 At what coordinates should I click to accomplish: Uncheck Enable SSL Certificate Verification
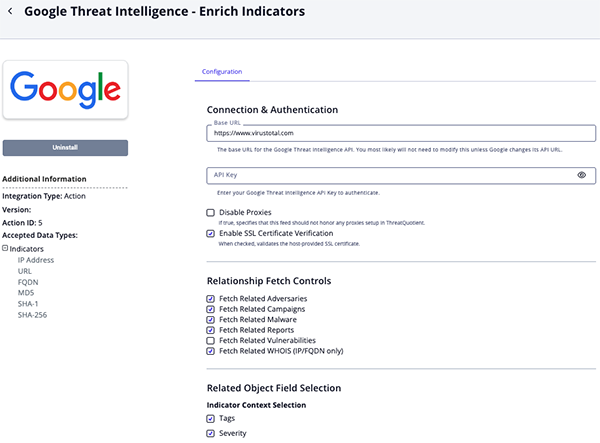[210, 233]
